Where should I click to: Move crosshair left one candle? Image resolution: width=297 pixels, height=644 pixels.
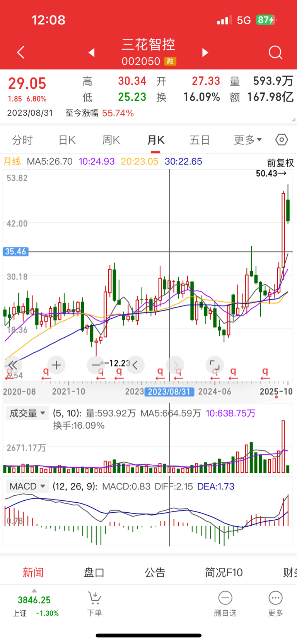coord(135,365)
